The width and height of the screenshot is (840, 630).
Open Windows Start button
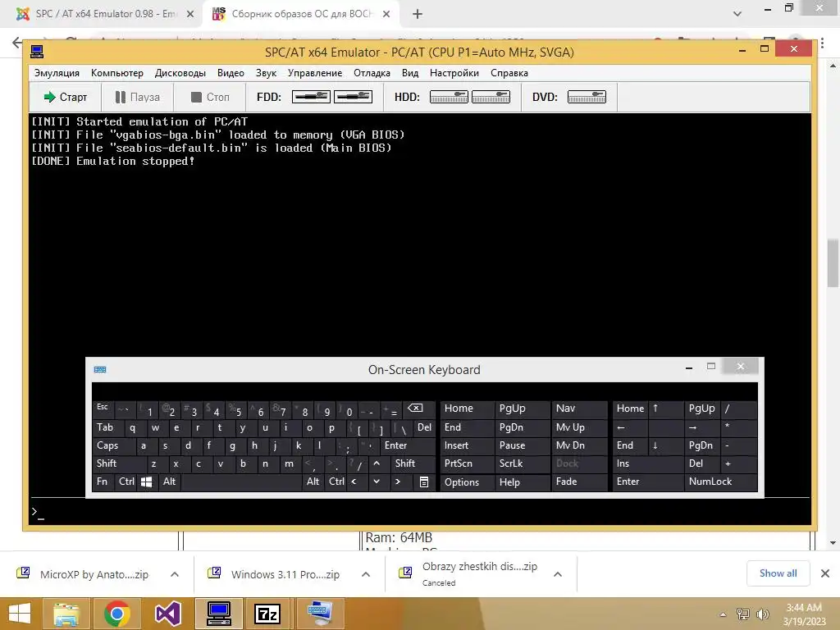pyautogui.click(x=20, y=614)
